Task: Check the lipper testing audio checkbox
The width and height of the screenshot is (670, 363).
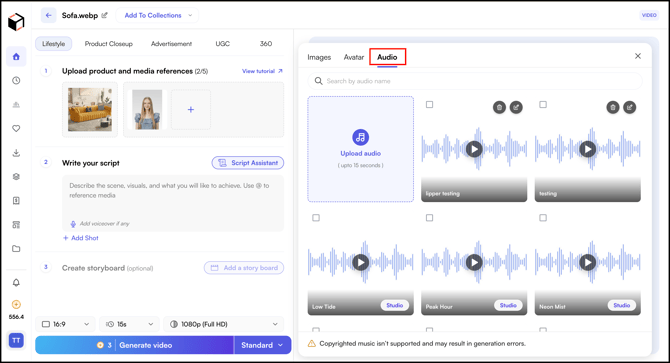Action: tap(429, 105)
